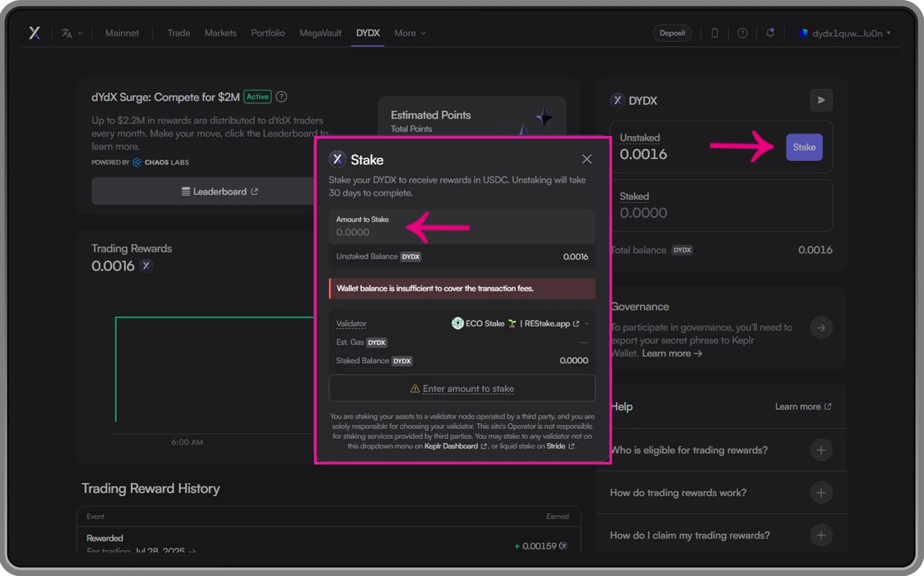
Task: Click the Estimated Points sparkle icon
Action: pos(544,117)
